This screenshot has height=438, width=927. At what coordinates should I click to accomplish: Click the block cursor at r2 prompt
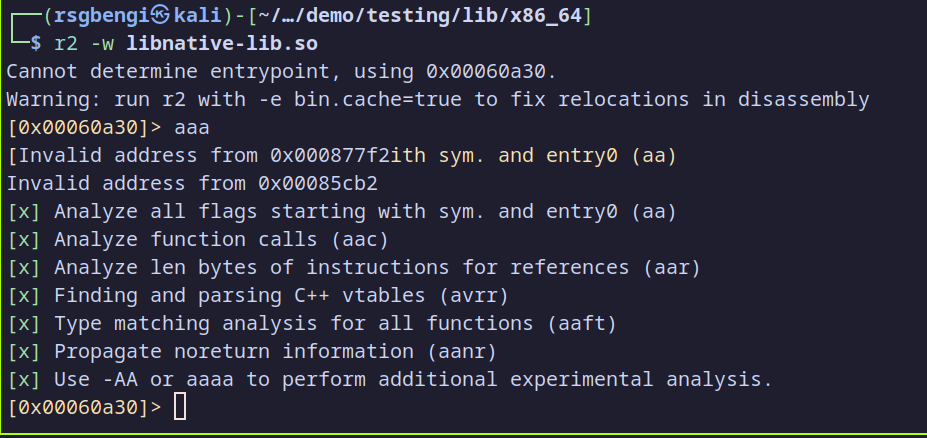(x=179, y=406)
